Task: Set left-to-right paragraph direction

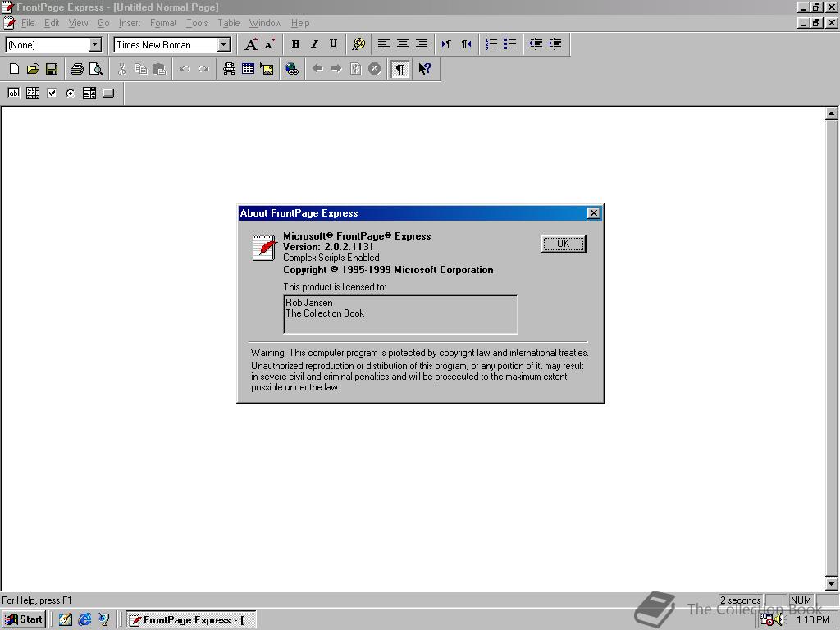Action: (446, 44)
